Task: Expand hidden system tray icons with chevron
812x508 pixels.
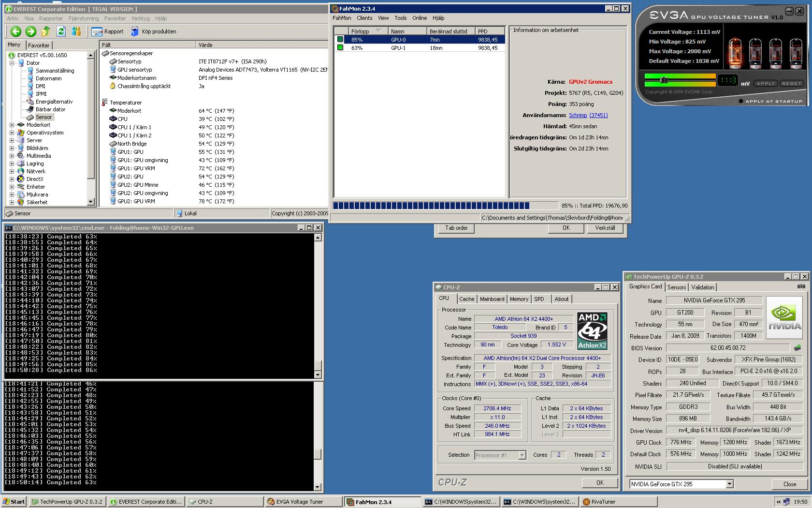Action: click(x=778, y=502)
